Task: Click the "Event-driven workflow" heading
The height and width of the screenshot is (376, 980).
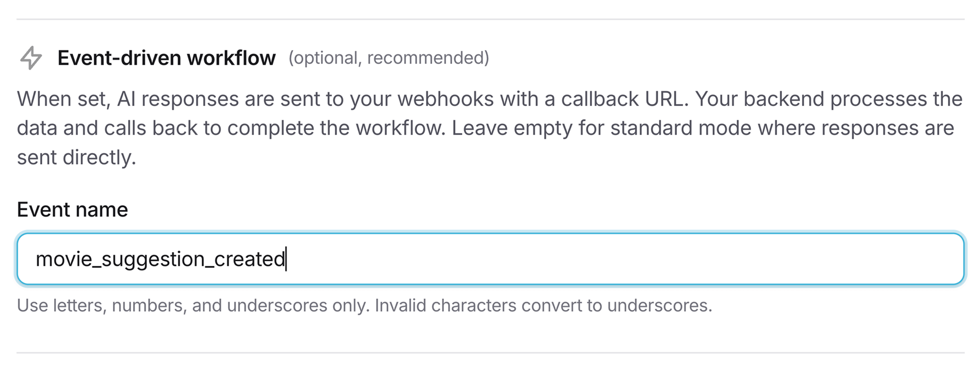Action: 166,58
